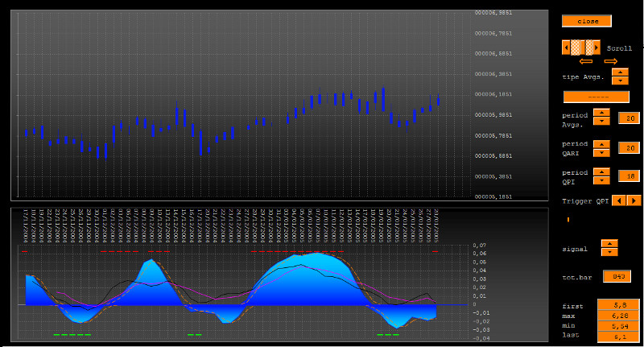Increase period Avgs. using up arrow
644x347 pixels.
601,114
